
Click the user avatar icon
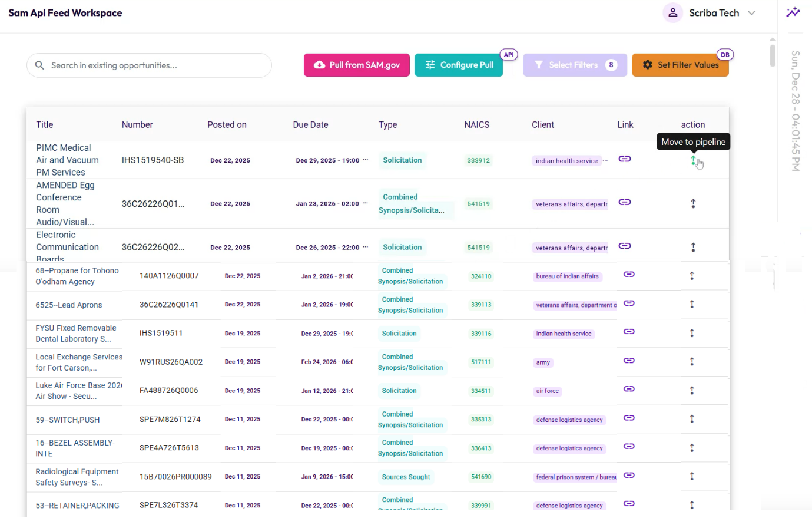point(672,12)
